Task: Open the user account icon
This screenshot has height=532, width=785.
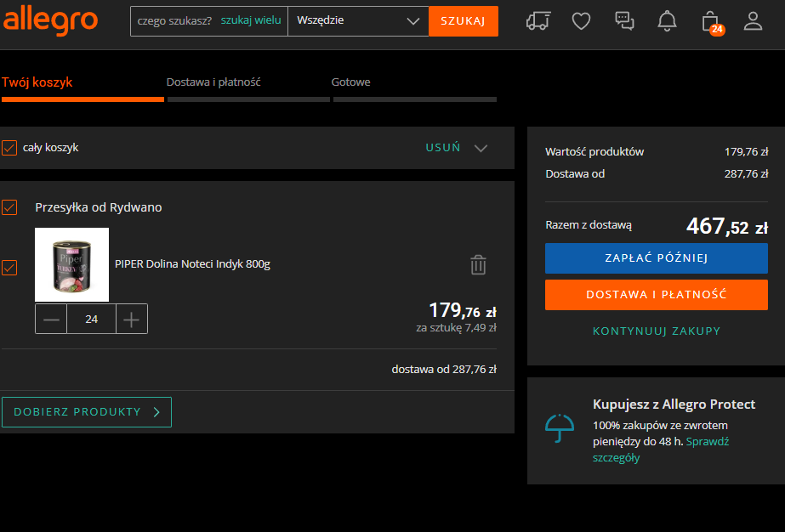Action: [x=753, y=21]
